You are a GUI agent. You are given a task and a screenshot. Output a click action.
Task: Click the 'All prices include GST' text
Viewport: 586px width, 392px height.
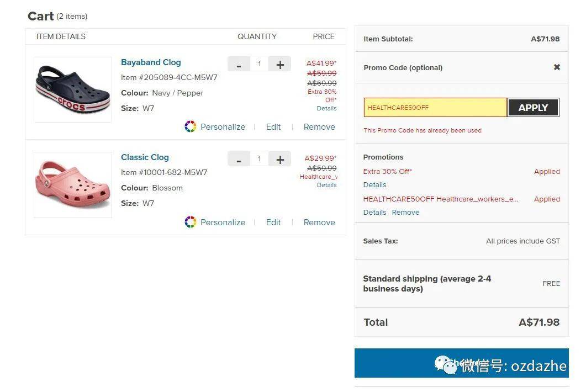523,241
